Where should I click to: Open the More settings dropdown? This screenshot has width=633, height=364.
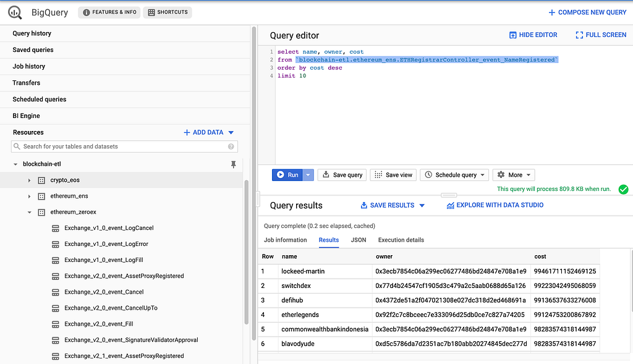514,175
